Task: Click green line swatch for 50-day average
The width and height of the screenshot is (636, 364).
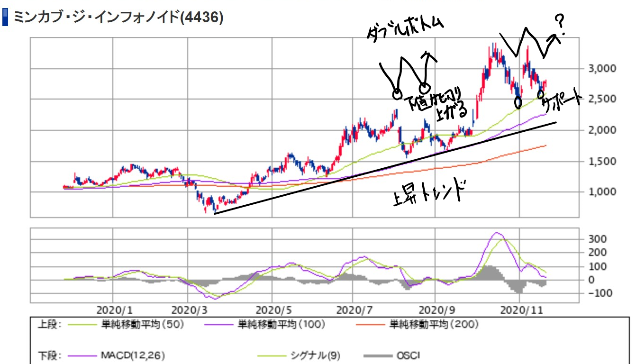Action: point(82,325)
